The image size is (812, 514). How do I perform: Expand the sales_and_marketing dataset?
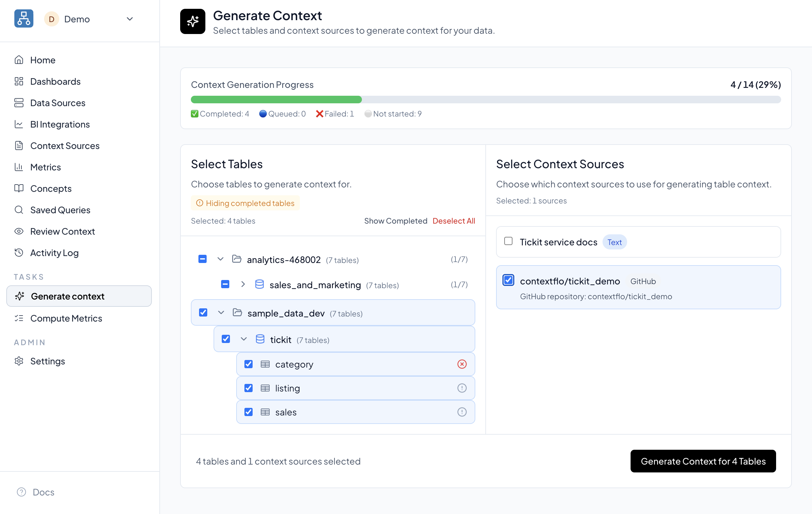[243, 284]
